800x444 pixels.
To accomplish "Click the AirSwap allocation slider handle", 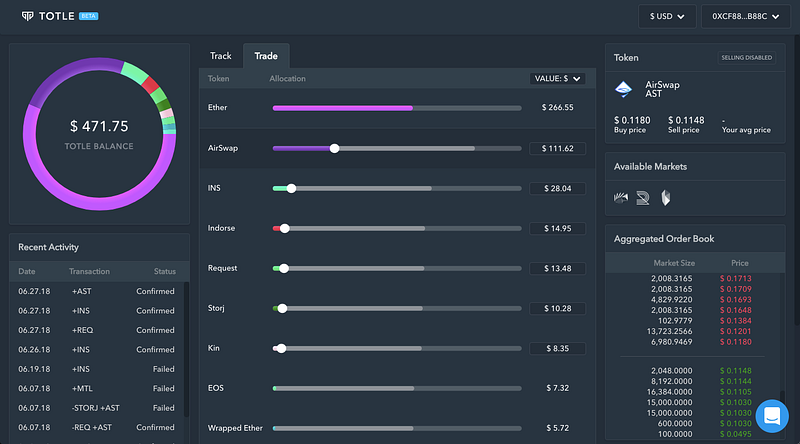I will pyautogui.click(x=334, y=149).
